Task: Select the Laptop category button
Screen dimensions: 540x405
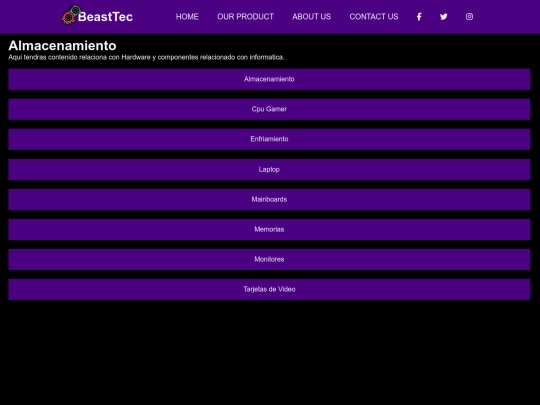Action: pos(269,169)
